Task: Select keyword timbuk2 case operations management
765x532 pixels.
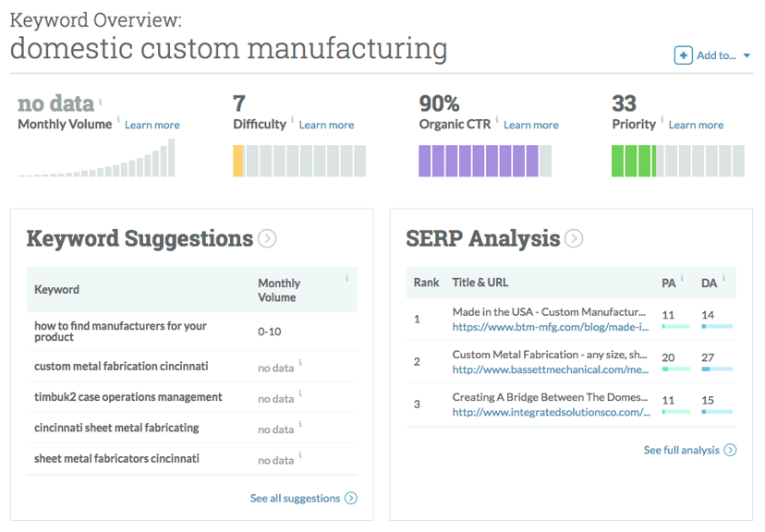Action: tap(127, 397)
